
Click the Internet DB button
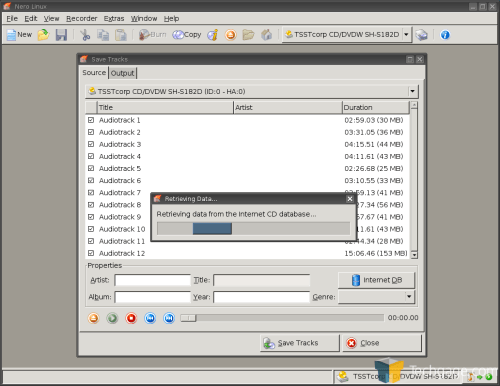tap(376, 280)
